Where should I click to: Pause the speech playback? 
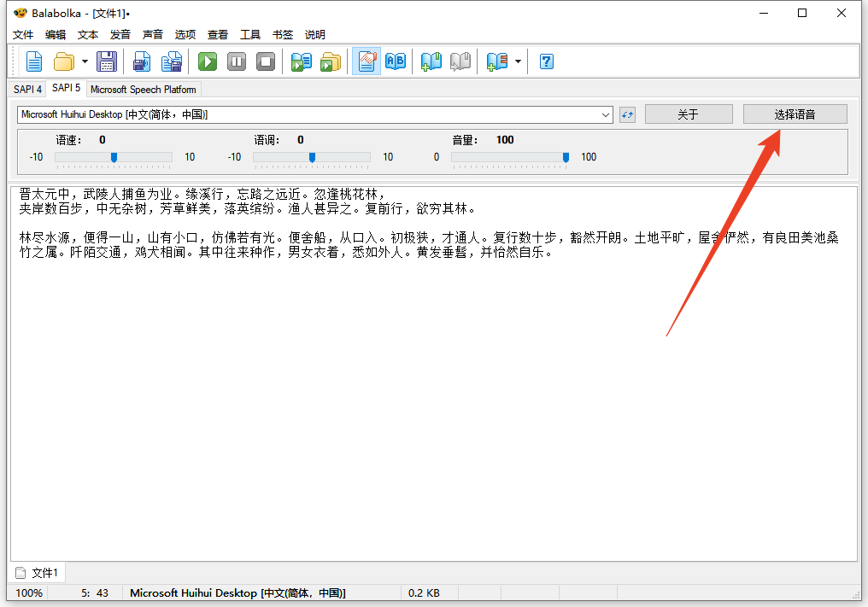(x=237, y=61)
